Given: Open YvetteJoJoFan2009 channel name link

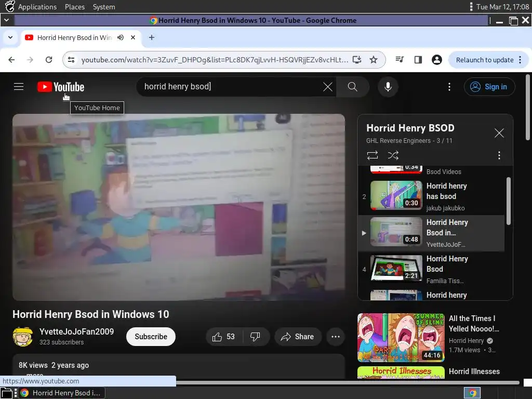Looking at the screenshot, I should (77, 331).
